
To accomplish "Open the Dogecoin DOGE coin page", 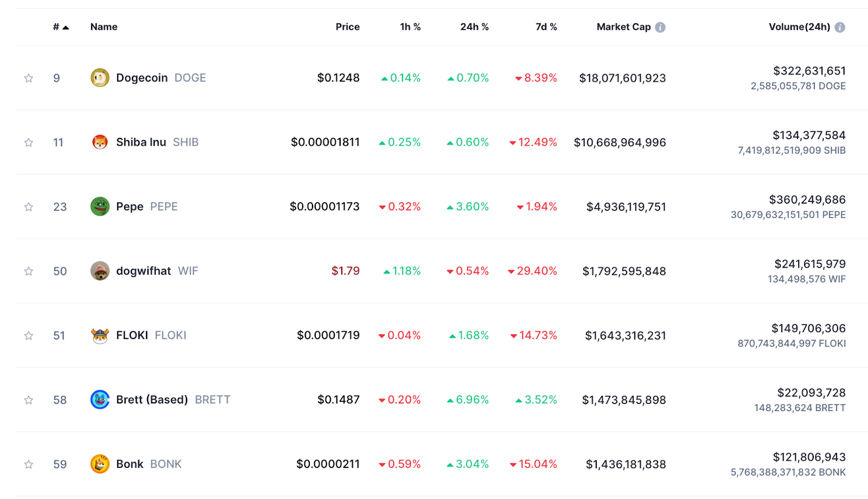I will pyautogui.click(x=161, y=78).
